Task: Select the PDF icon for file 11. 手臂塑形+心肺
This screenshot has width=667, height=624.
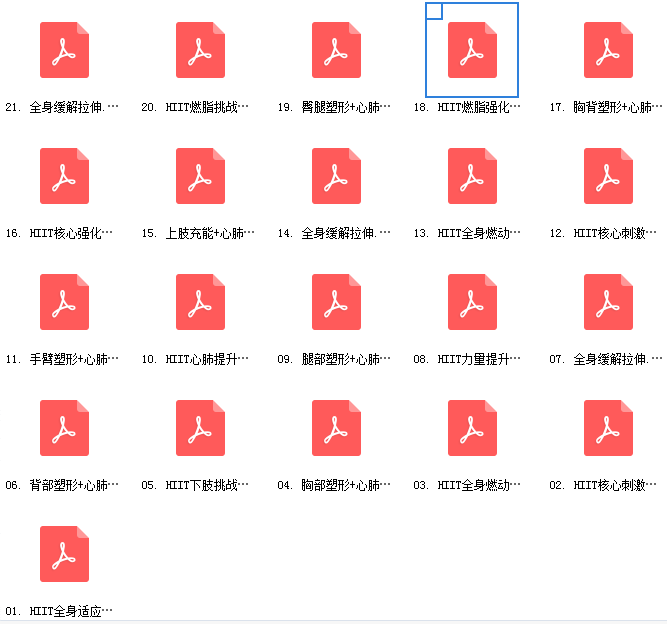Action: click(64, 302)
